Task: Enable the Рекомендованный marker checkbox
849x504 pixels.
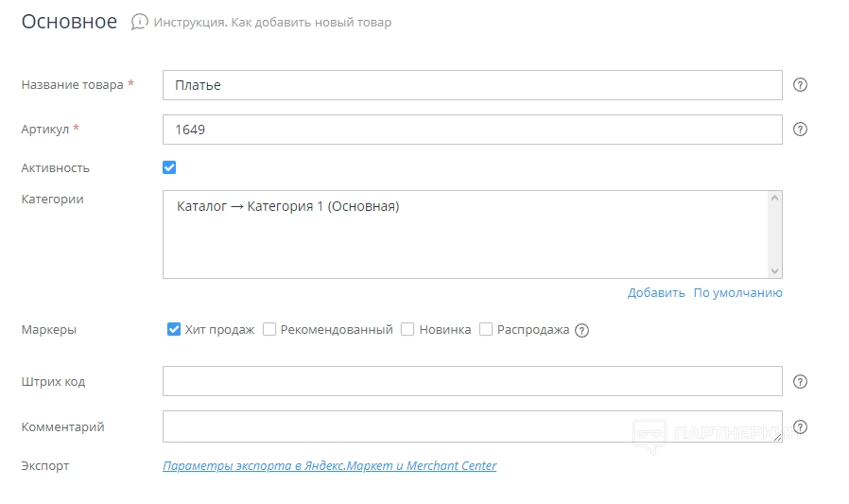Action: 269,330
